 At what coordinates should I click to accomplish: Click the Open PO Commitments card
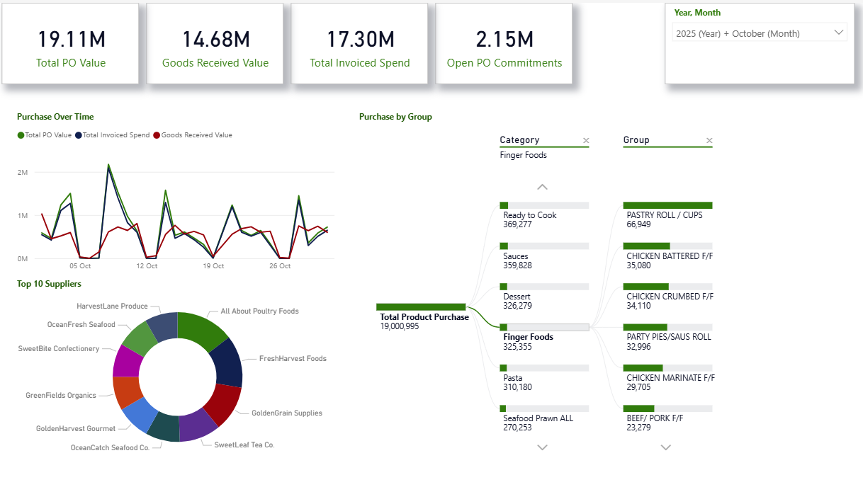[x=504, y=44]
